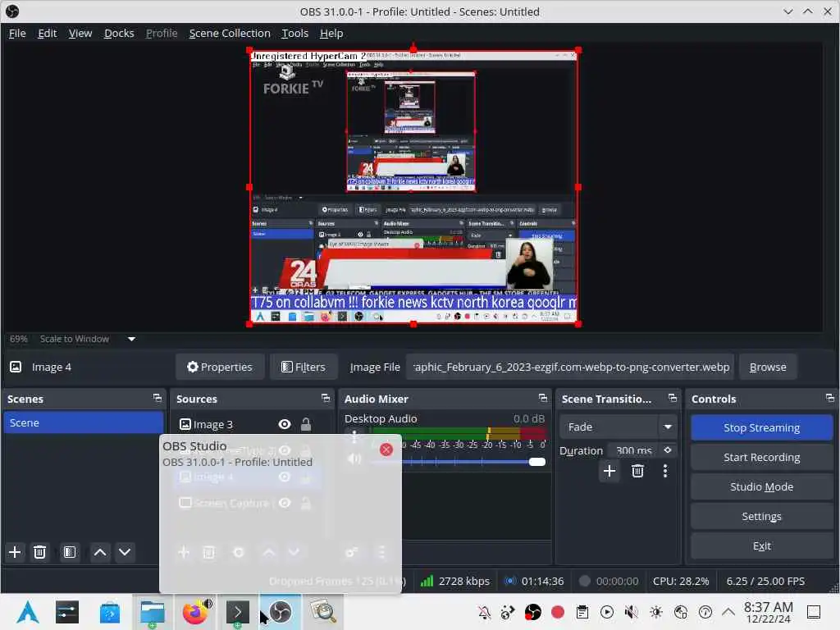Open the Scale to Window dropdown
840x630 pixels.
(x=131, y=339)
